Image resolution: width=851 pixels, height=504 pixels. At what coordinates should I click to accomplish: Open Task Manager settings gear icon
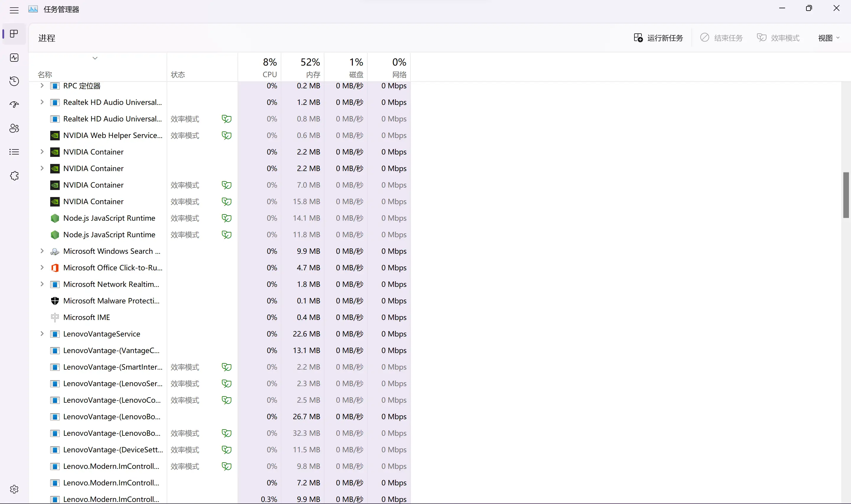pyautogui.click(x=14, y=489)
